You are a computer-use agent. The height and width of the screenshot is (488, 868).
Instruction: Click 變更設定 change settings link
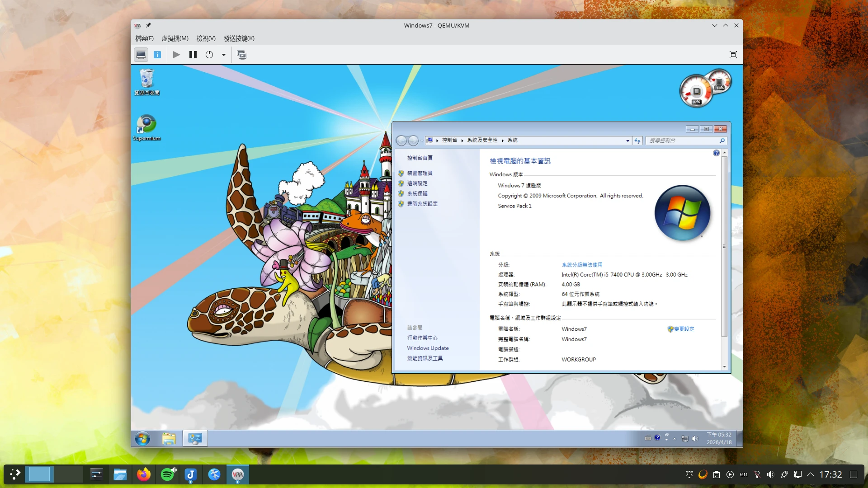[x=684, y=329]
